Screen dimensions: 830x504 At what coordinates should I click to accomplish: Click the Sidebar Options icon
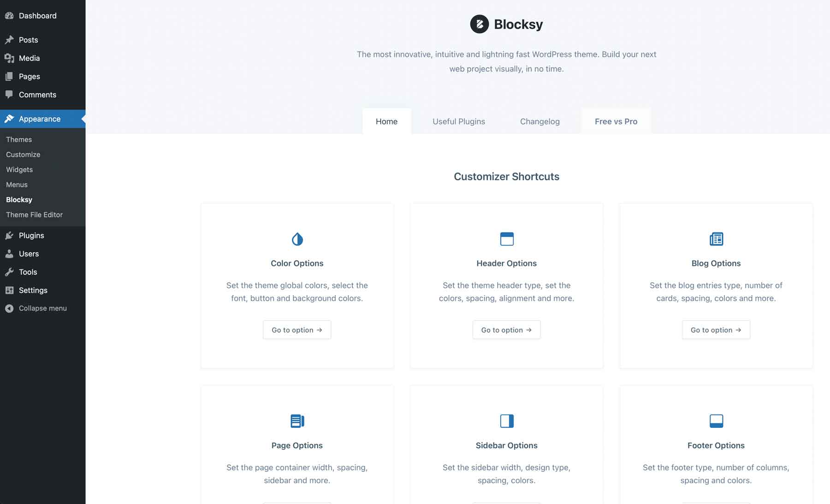point(506,421)
